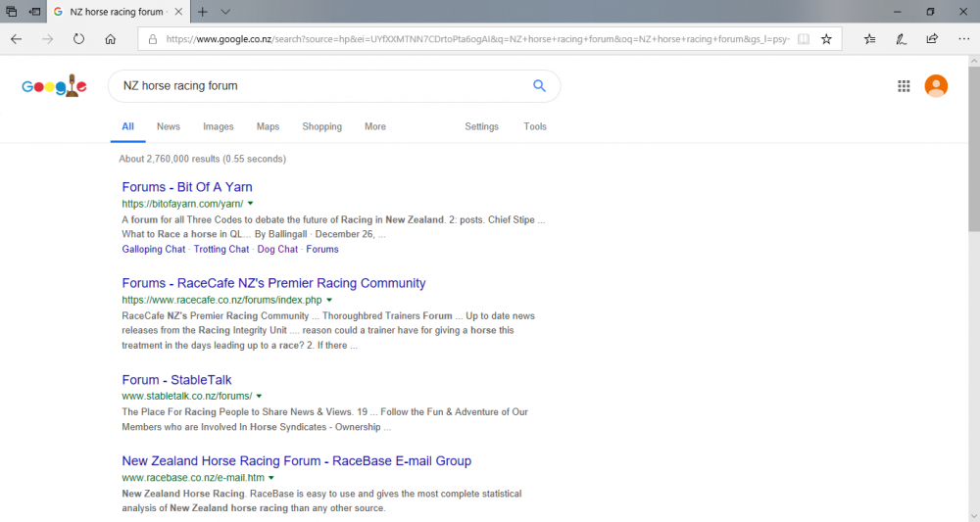This screenshot has width=980, height=522.
Task: Open the Google account avatar
Action: [x=936, y=86]
